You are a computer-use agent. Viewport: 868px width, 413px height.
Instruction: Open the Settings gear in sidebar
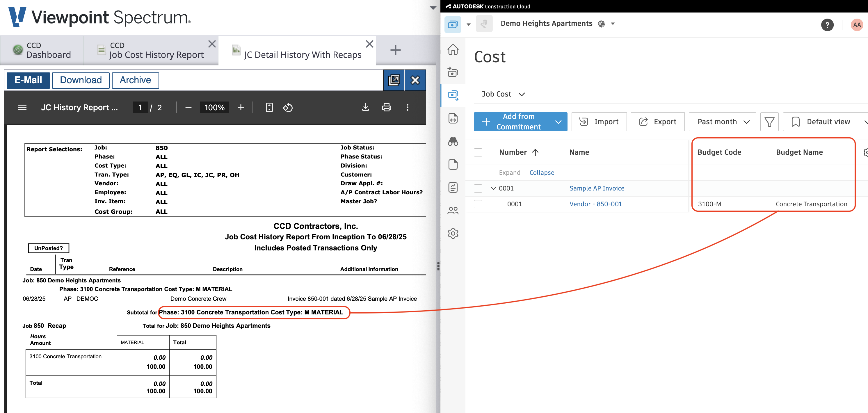(453, 234)
